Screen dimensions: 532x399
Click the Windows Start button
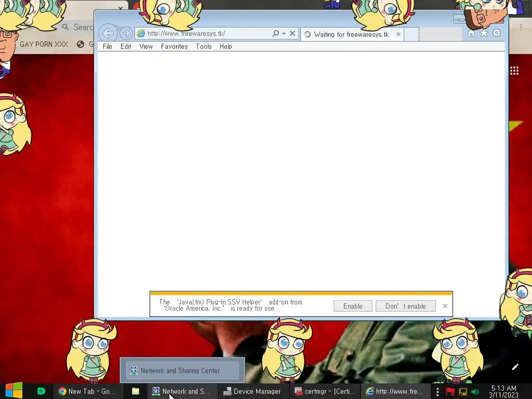14,391
